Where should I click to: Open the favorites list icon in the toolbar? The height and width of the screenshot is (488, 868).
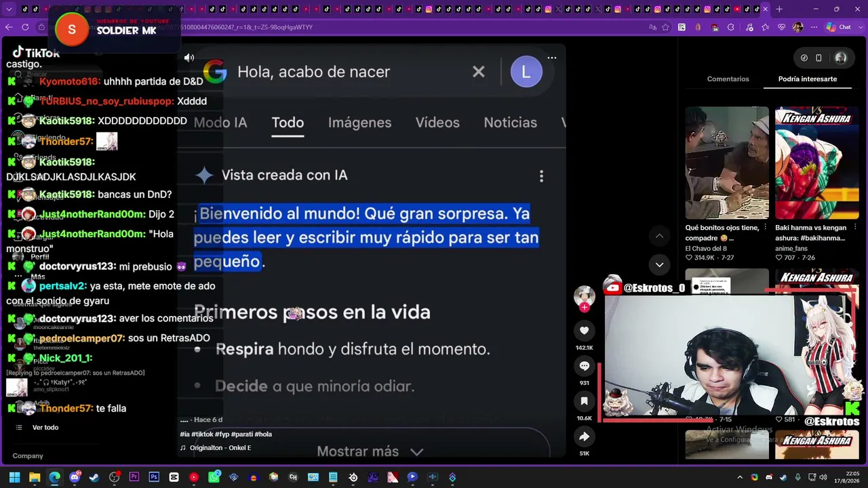[x=765, y=27]
